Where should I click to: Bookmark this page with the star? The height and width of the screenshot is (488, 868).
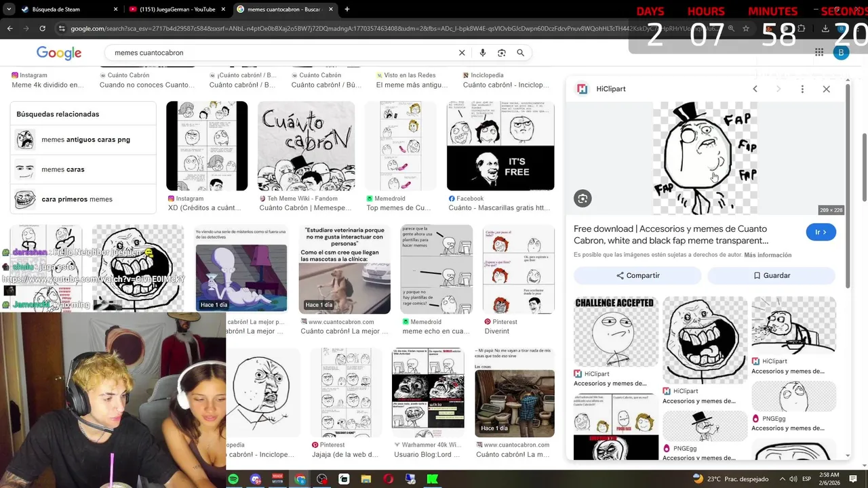746,28
